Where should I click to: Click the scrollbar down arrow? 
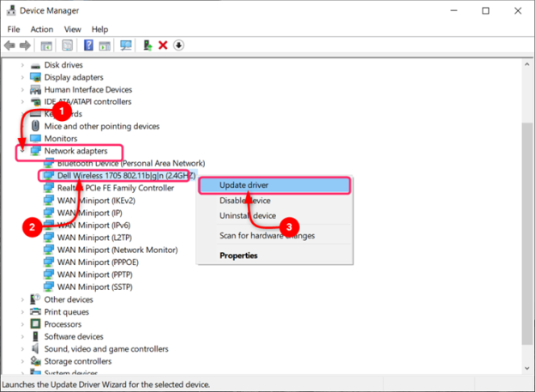[x=526, y=368]
